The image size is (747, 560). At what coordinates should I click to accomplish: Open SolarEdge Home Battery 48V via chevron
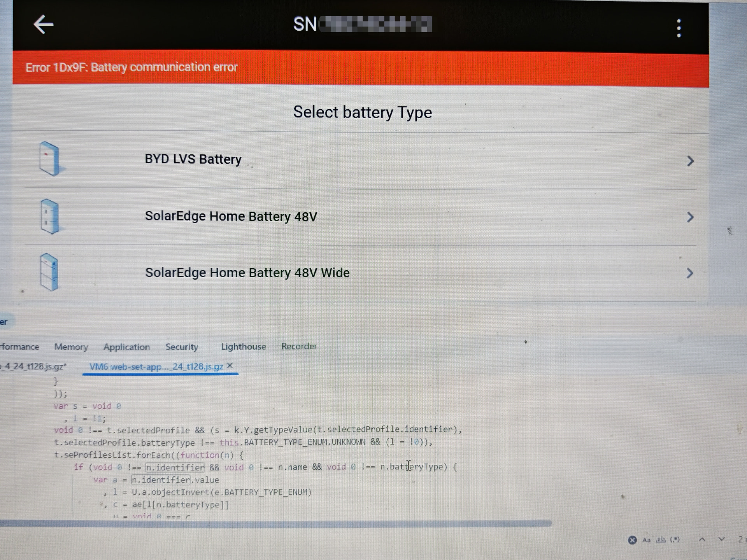pyautogui.click(x=690, y=217)
